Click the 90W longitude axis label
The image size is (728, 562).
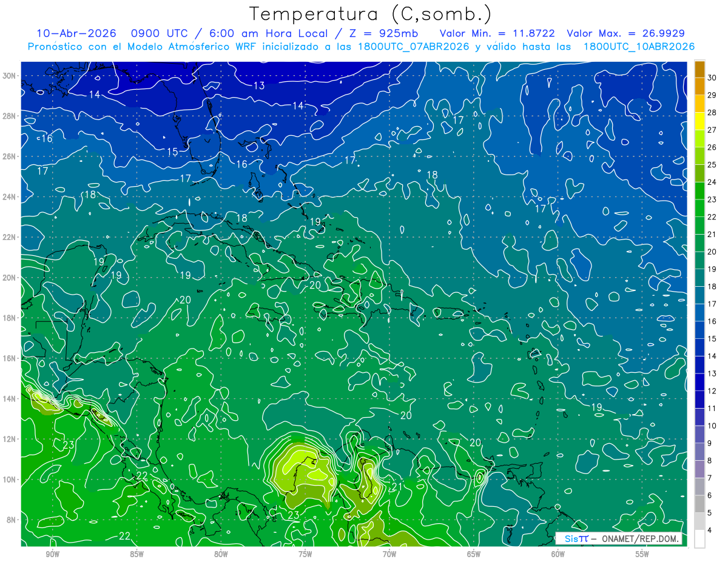(53, 555)
